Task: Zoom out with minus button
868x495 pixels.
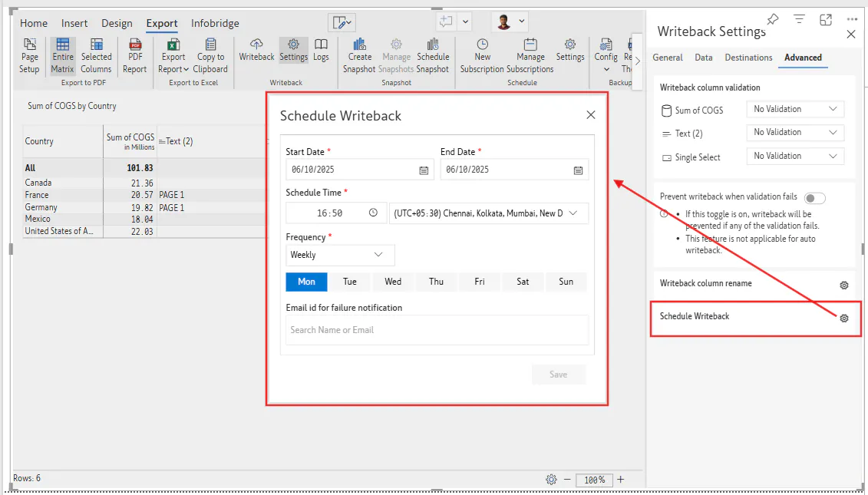Action: pos(567,480)
